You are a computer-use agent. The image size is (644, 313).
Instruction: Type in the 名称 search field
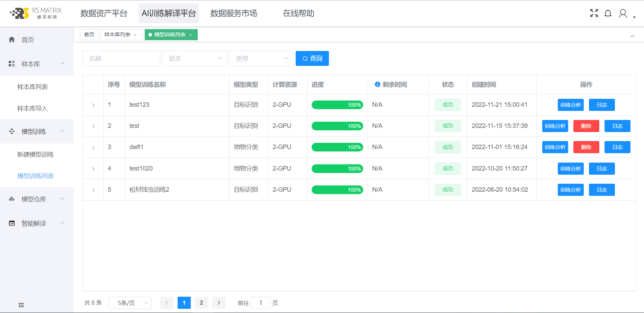click(x=121, y=58)
